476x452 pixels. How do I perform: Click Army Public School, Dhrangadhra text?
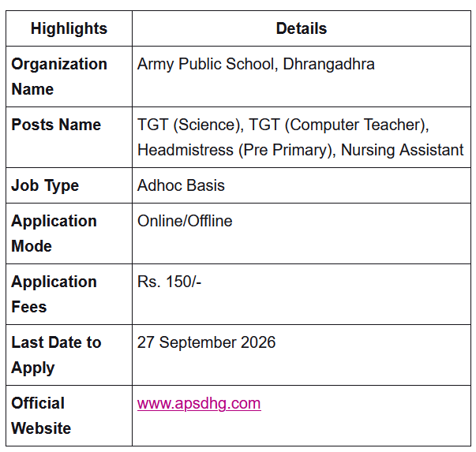256,64
